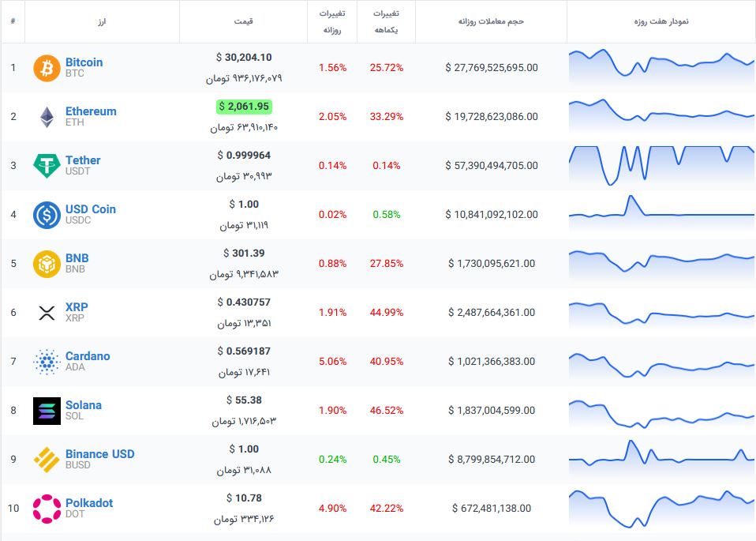This screenshot has height=541, width=756.
Task: Click Cardano daily change 5.06%
Action: [333, 362]
